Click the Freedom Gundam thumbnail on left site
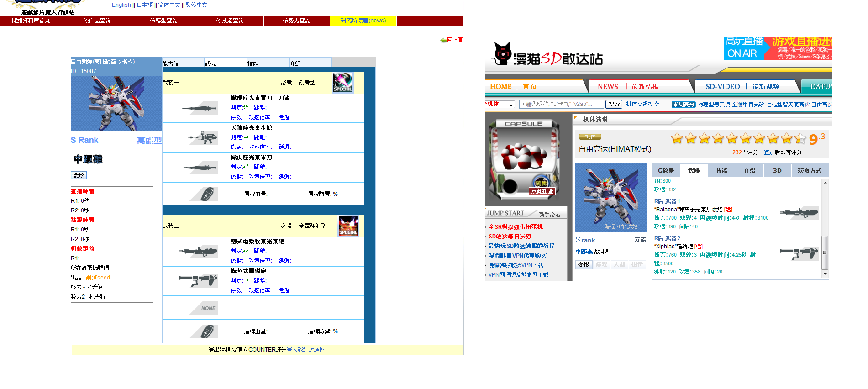Image resolution: width=868 pixels, height=389 pixels. pos(116,104)
